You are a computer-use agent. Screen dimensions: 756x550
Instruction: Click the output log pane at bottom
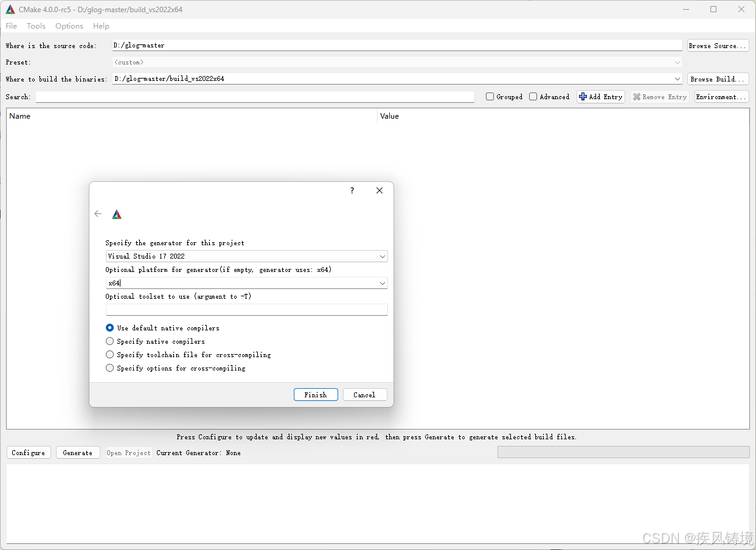point(378,504)
